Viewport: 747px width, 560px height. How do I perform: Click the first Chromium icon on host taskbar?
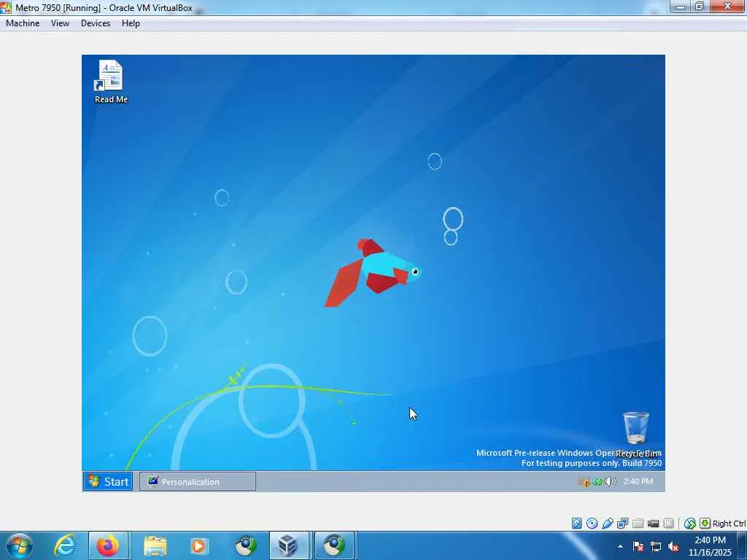(245, 545)
